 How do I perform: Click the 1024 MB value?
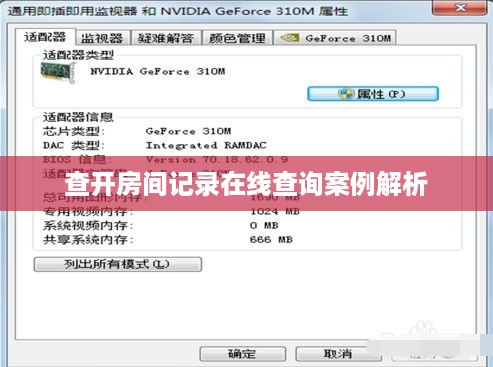275,211
